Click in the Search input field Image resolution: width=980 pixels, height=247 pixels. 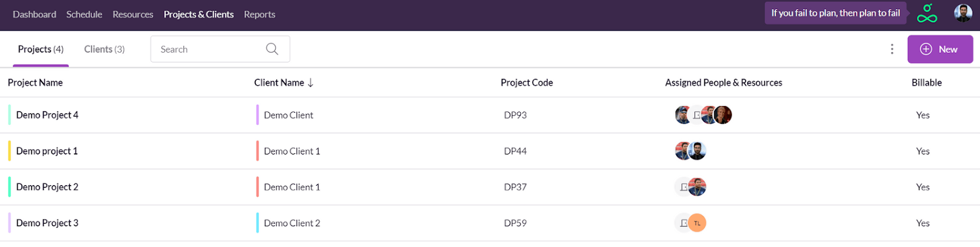click(x=208, y=49)
